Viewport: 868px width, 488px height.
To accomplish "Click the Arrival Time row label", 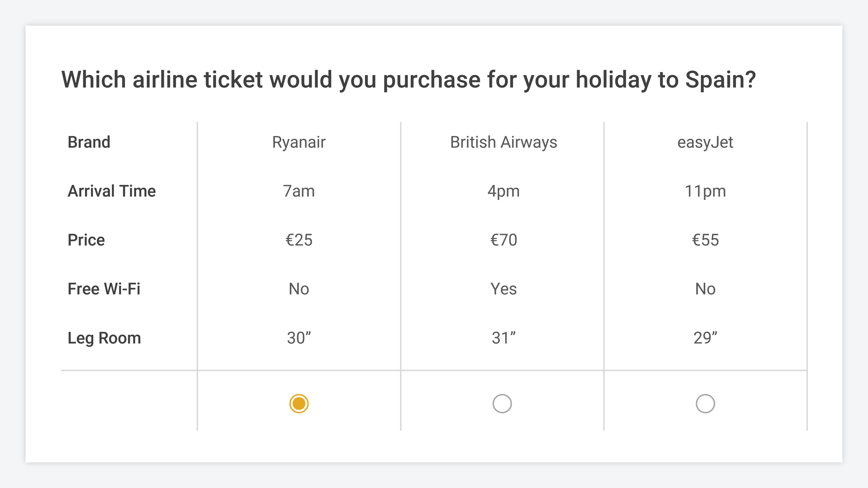I will click(112, 191).
